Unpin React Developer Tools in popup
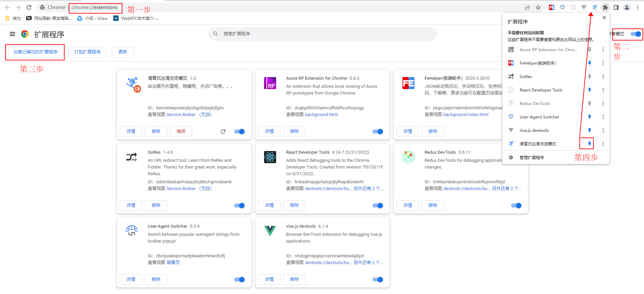 tap(590, 90)
